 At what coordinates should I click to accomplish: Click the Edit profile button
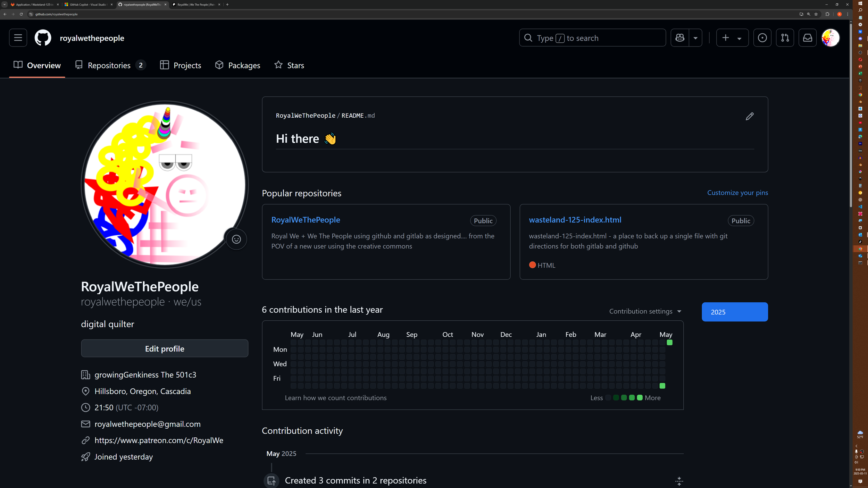[x=165, y=348]
